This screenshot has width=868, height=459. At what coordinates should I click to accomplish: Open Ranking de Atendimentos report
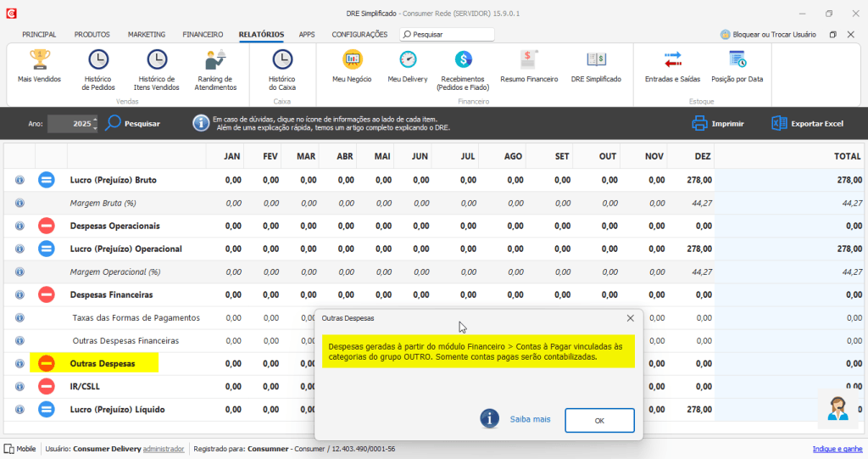pos(215,70)
